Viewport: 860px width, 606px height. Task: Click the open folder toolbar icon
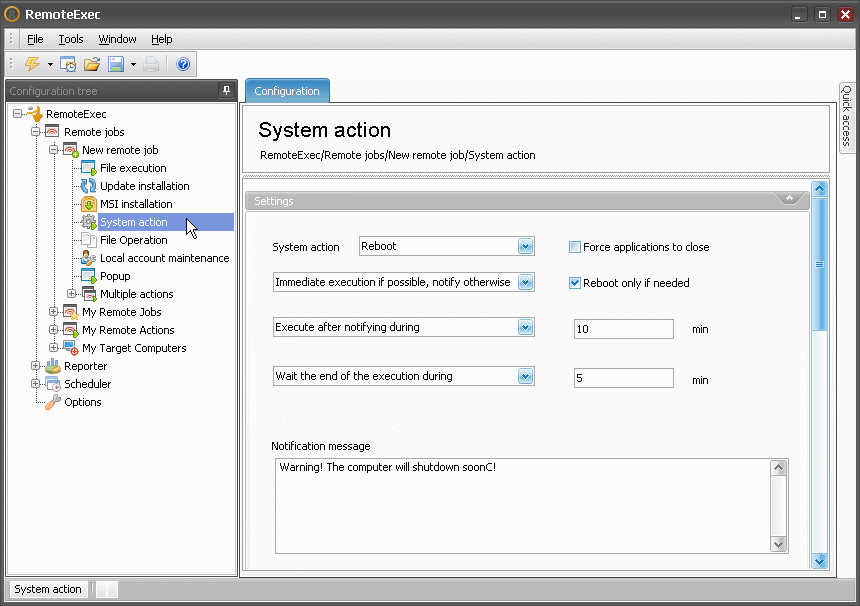(x=92, y=64)
